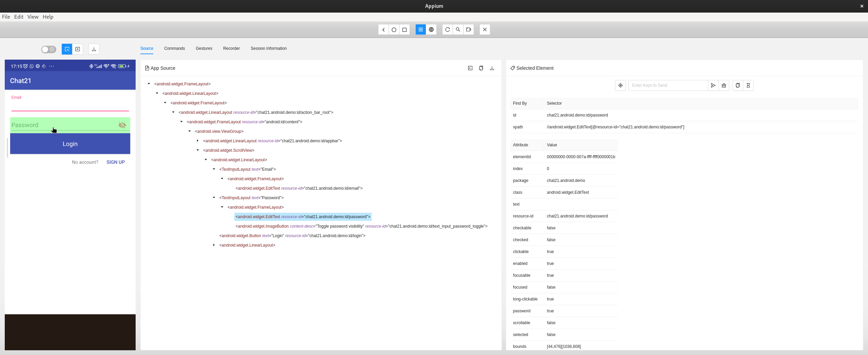Collapse the action_bar_root LinearLayout node

coord(173,112)
